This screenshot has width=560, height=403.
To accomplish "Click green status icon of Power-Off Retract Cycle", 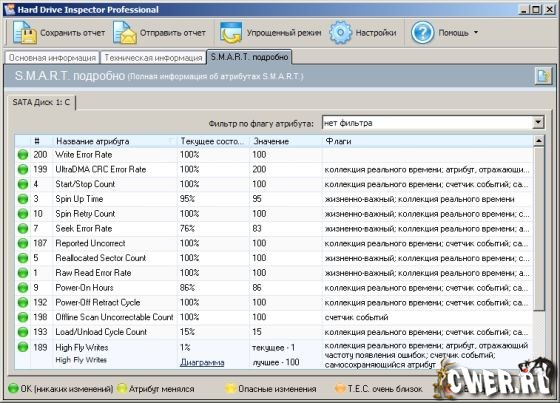I will pyautogui.click(x=23, y=302).
